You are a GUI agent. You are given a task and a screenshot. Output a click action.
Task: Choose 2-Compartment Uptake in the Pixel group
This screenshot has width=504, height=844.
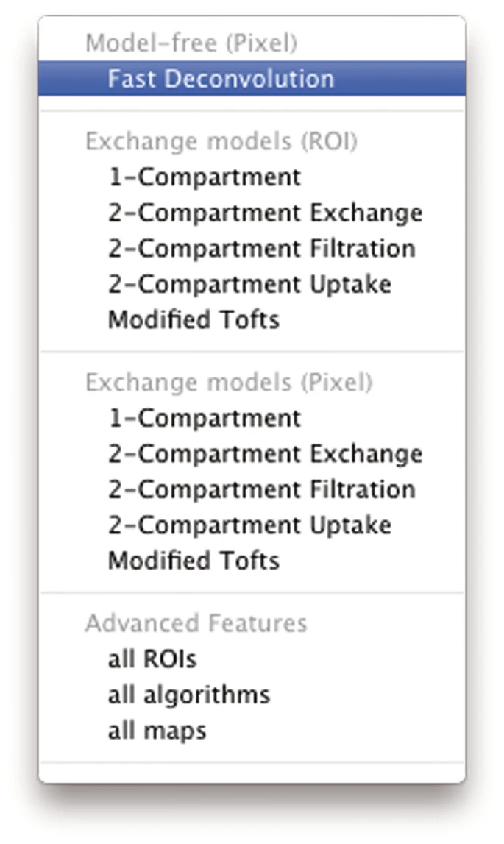coord(249,525)
